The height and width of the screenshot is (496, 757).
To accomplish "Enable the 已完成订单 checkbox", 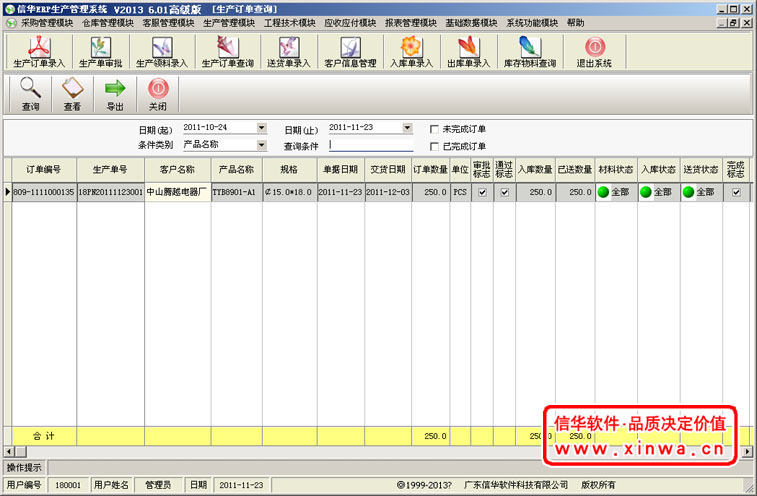I will 434,146.
